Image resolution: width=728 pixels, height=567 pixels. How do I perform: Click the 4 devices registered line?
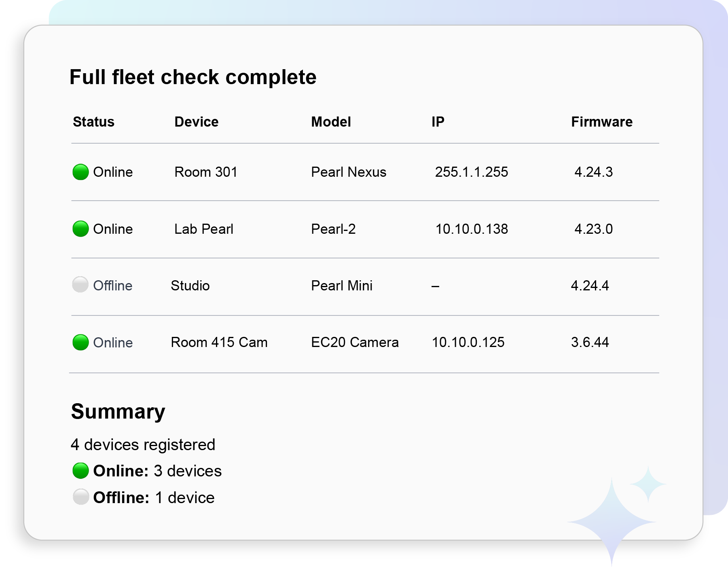[x=143, y=444]
